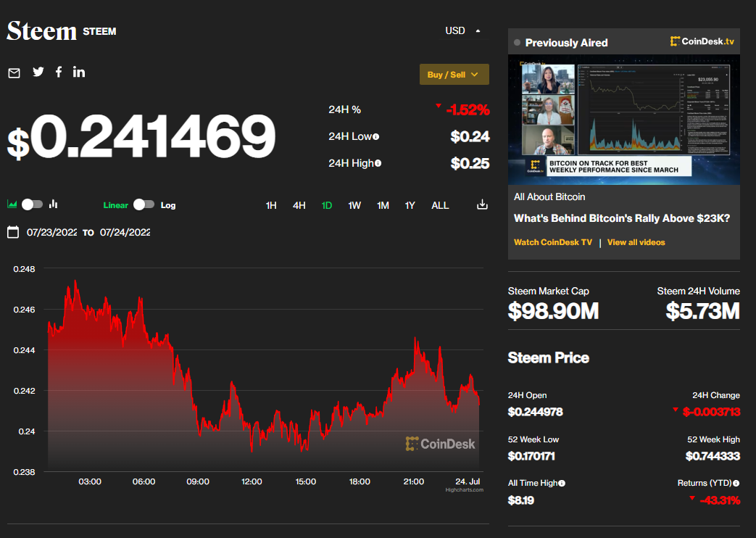
Task: Share Steem page via email icon
Action: pos(14,73)
